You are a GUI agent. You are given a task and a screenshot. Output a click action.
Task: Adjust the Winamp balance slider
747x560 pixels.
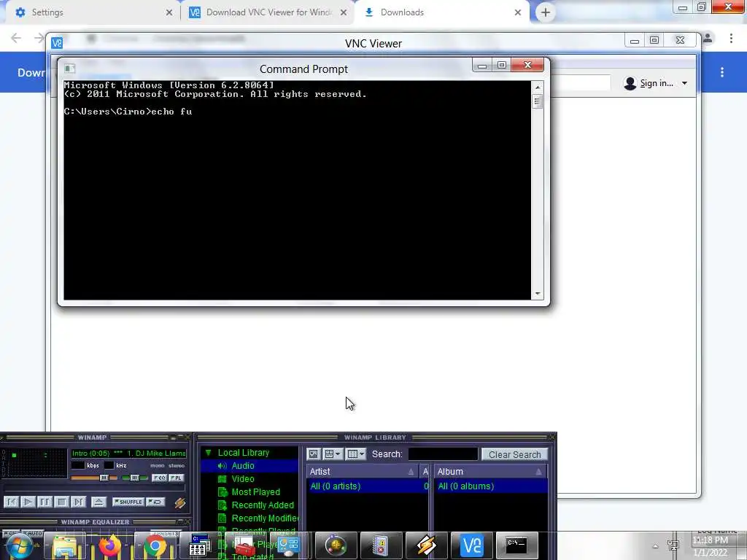point(134,478)
